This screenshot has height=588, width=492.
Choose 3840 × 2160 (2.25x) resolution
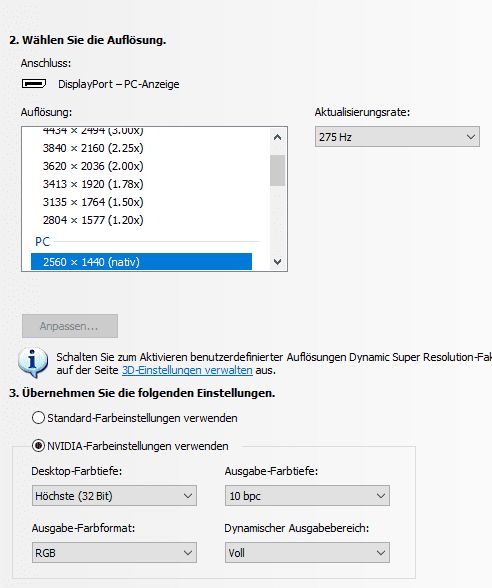pyautogui.click(x=141, y=148)
